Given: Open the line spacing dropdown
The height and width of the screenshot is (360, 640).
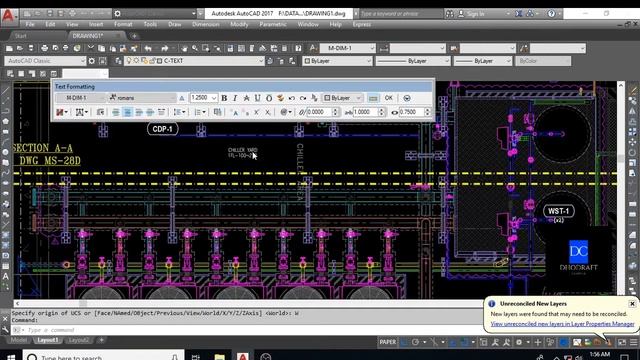Looking at the screenshot, I should pyautogui.click(x=179, y=112).
